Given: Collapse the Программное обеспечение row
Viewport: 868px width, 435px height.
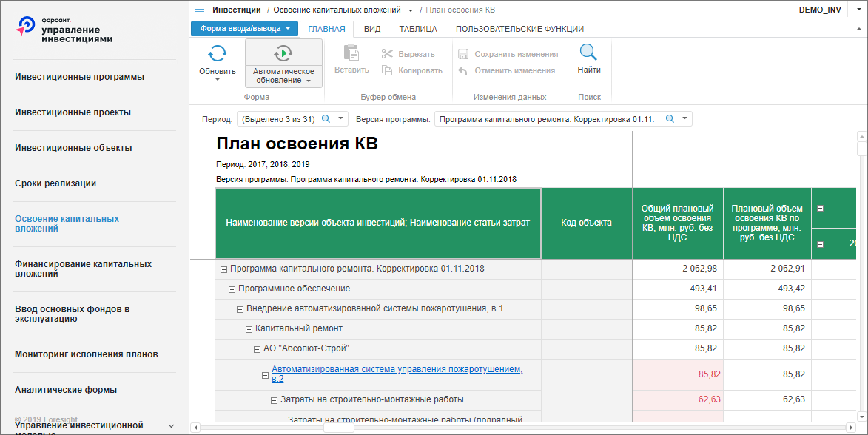Looking at the screenshot, I should pyautogui.click(x=232, y=289).
